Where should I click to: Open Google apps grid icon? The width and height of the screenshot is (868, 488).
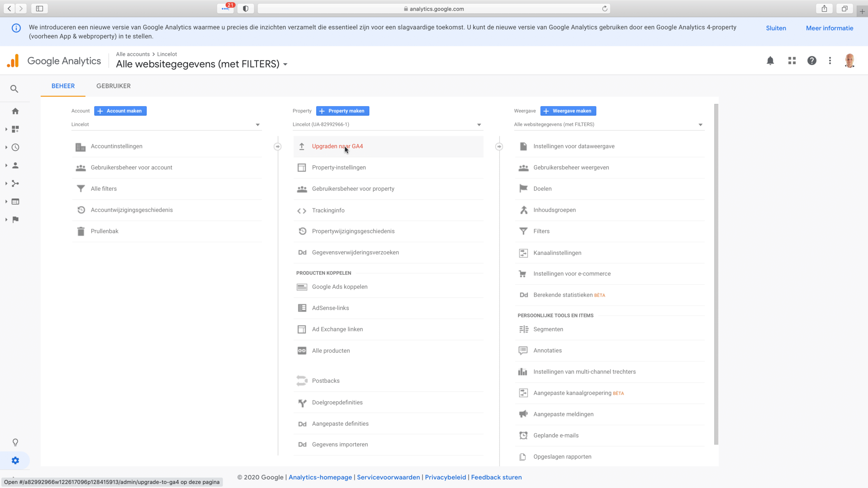(792, 61)
